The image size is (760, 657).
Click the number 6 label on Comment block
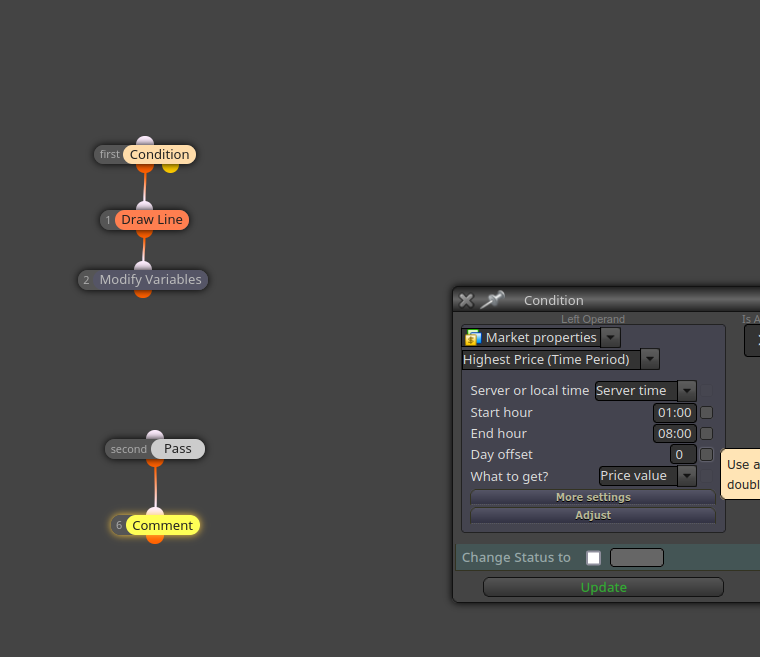coord(119,525)
